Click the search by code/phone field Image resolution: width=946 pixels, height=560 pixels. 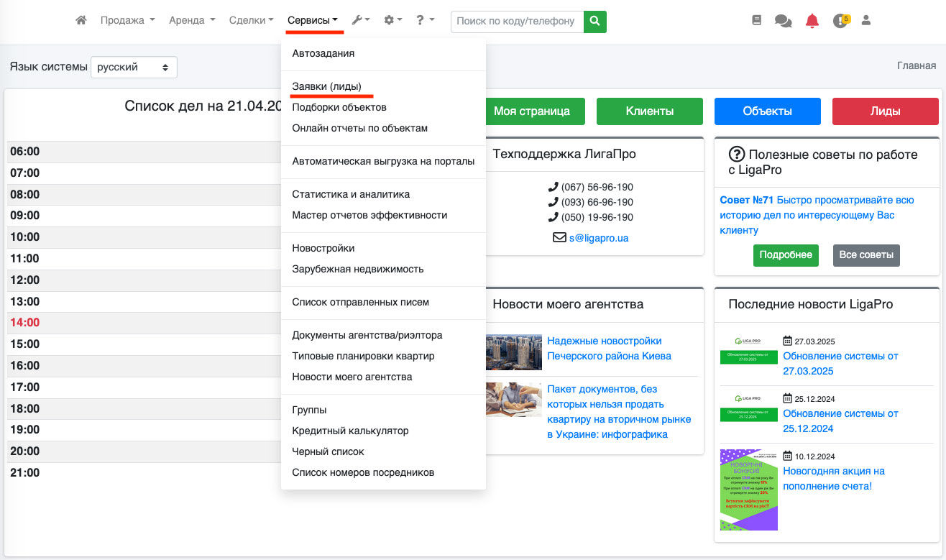pos(516,22)
